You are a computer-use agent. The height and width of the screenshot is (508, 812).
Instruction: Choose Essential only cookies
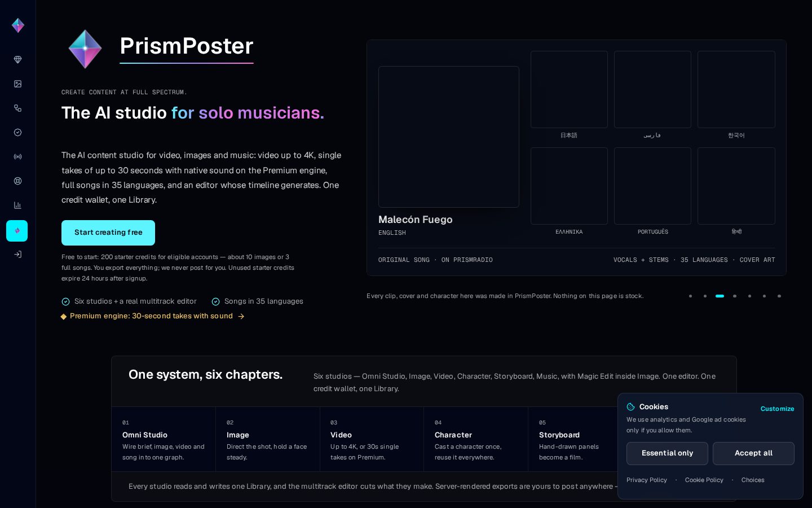667,453
